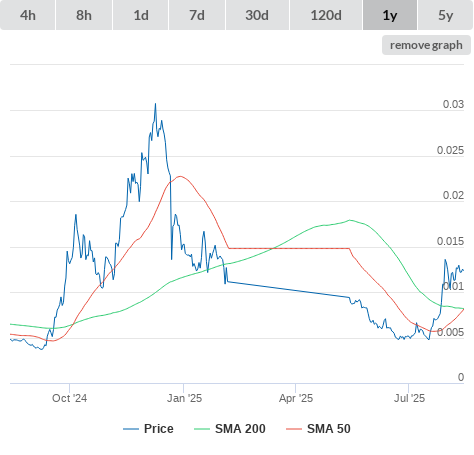Click the blue Price legend line

[x=131, y=429]
